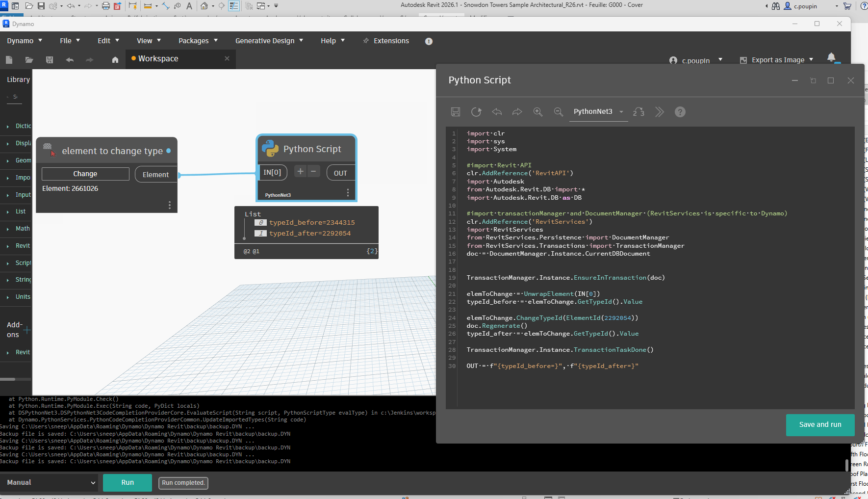Click the Save and run button
The height and width of the screenshot is (499, 868).
tap(820, 424)
